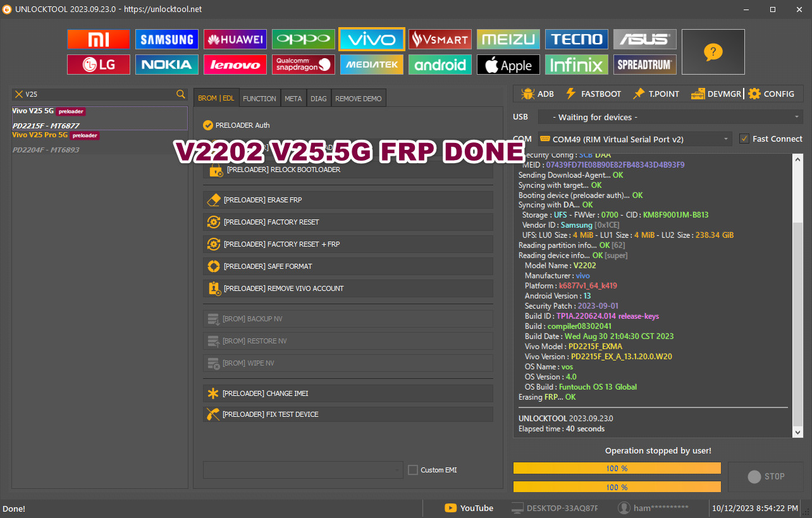Select the Infinix brand logo
Screen dimensions: 812x518
coord(577,65)
